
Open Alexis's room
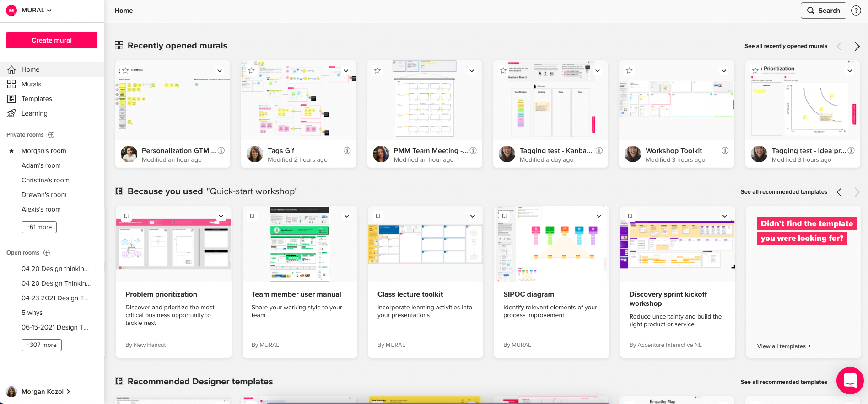tap(41, 209)
